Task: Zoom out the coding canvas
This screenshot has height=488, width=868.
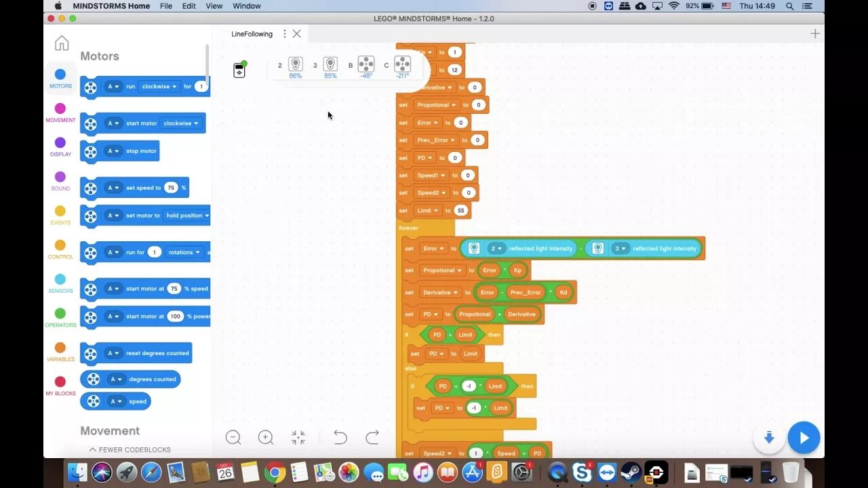Action: point(233,438)
